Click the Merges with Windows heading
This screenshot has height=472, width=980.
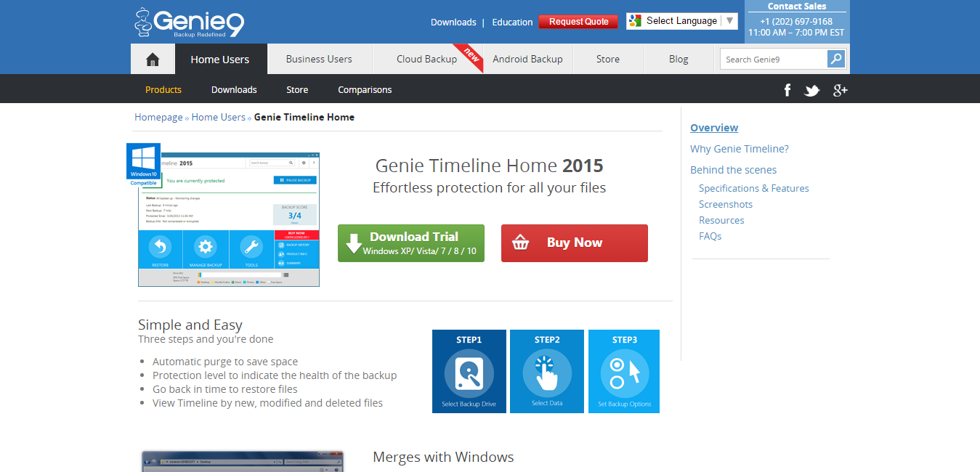click(443, 457)
